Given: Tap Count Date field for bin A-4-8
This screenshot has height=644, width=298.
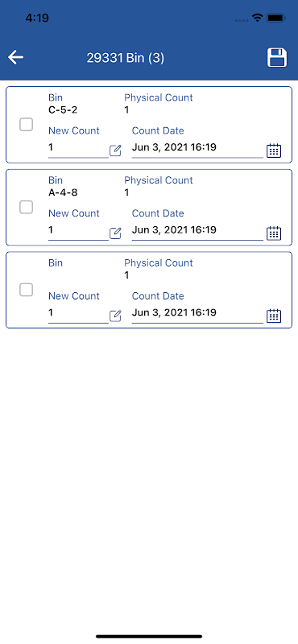Looking at the screenshot, I should pos(197,230).
